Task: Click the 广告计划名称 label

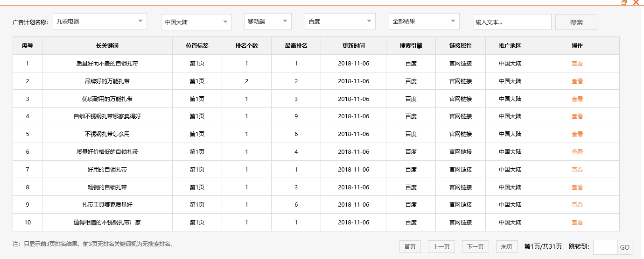Action: click(x=31, y=22)
